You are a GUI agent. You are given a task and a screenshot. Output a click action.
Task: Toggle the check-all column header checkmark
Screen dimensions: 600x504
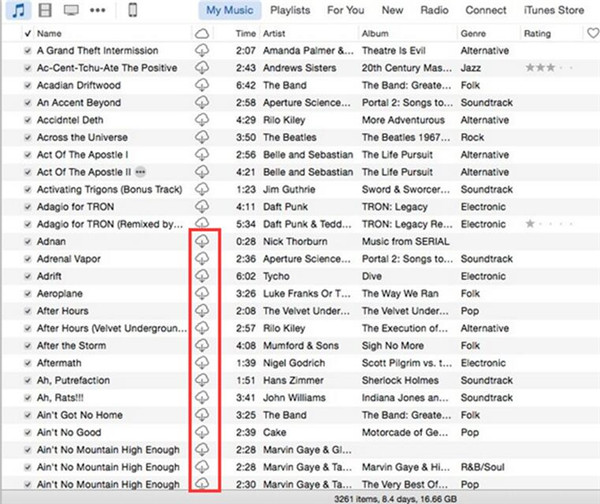[x=28, y=34]
